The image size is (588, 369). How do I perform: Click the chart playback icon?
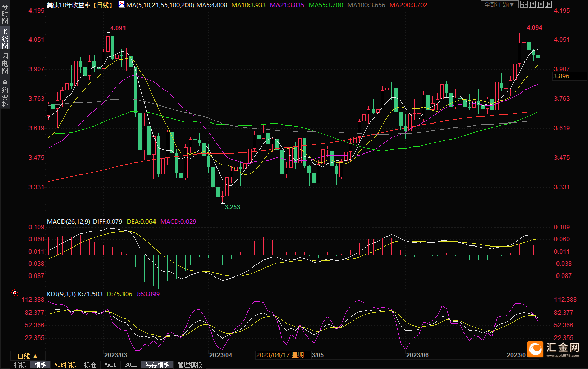(540, 4)
